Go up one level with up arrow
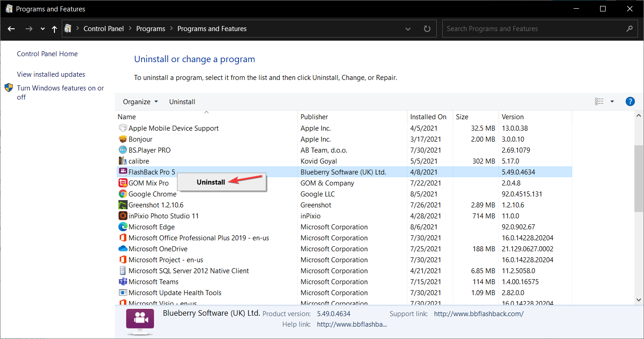644x339 pixels. click(54, 29)
